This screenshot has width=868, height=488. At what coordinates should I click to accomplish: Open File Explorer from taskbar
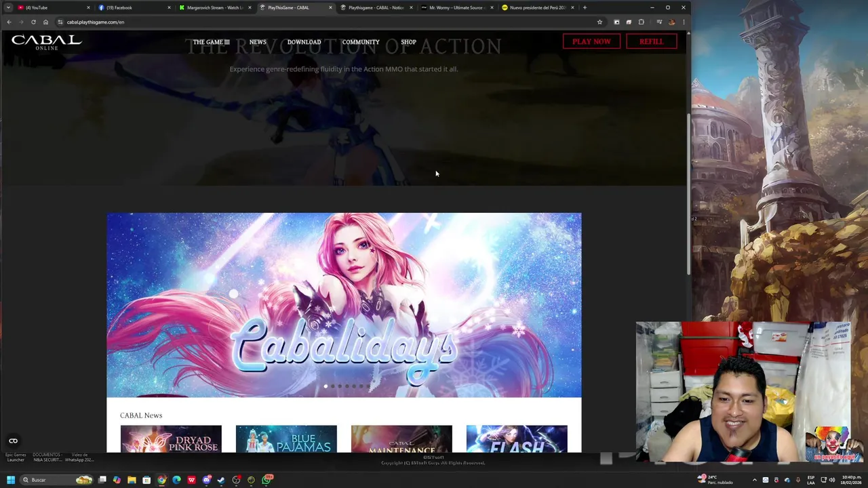[132, 480]
